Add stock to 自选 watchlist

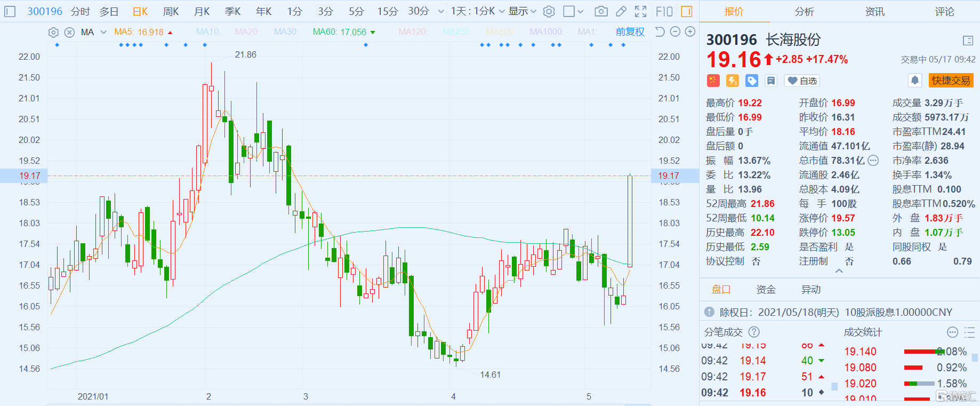pos(802,81)
